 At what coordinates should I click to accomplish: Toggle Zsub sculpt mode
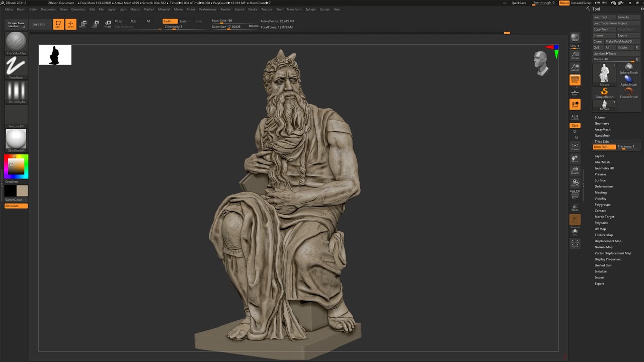[x=183, y=21]
